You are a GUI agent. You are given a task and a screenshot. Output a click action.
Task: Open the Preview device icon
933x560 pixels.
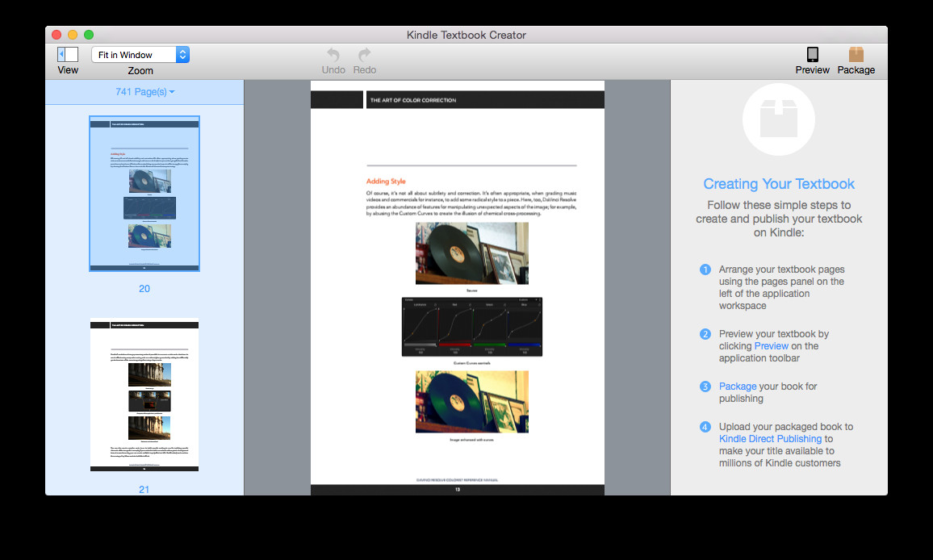tap(812, 54)
